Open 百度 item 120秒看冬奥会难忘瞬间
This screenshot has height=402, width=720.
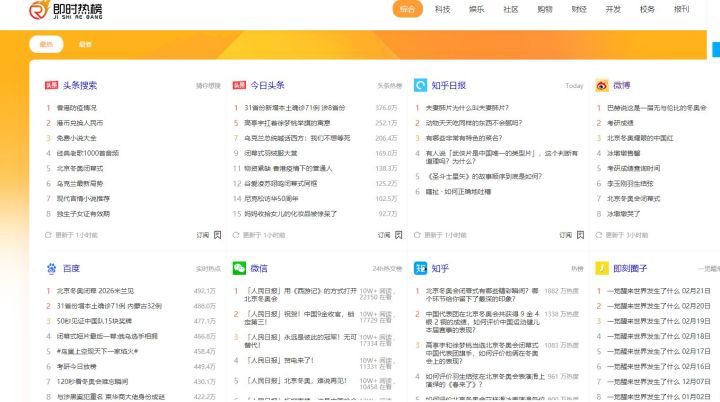click(92, 381)
